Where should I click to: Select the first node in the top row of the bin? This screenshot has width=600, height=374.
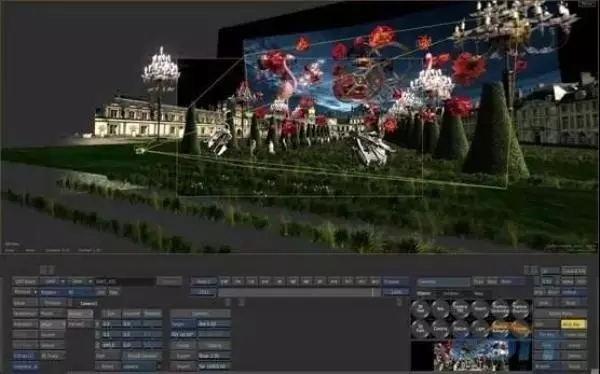[x=420, y=309]
